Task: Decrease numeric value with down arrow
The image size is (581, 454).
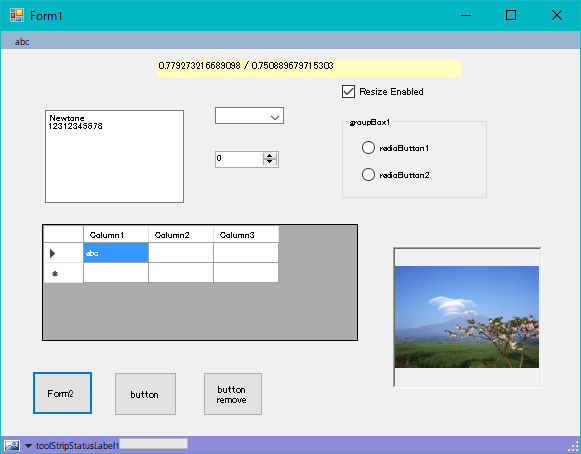Action: pyautogui.click(x=270, y=162)
